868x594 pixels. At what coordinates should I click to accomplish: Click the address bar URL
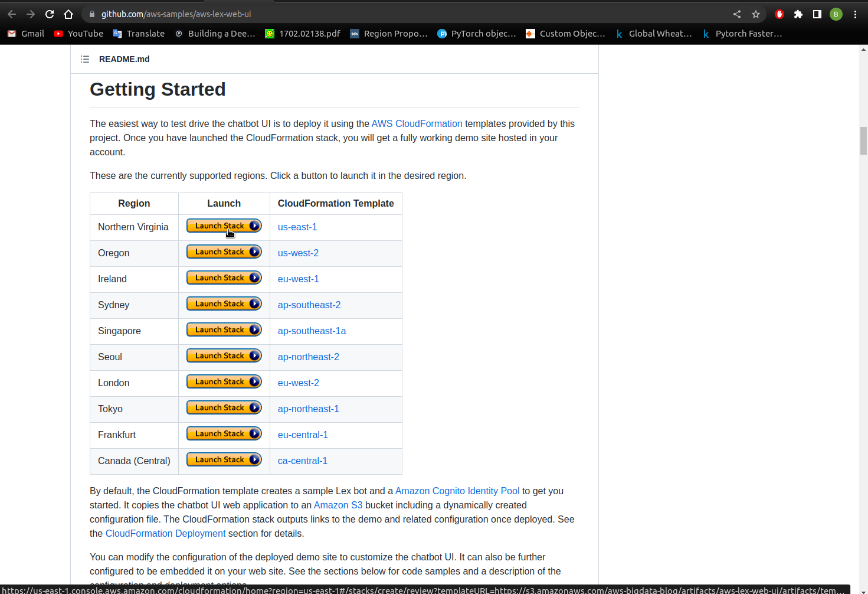pyautogui.click(x=176, y=14)
